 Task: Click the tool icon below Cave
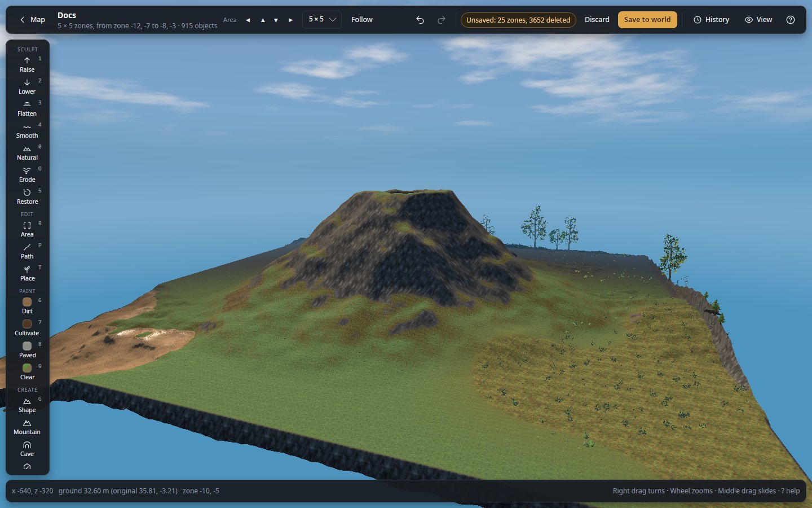tap(27, 467)
